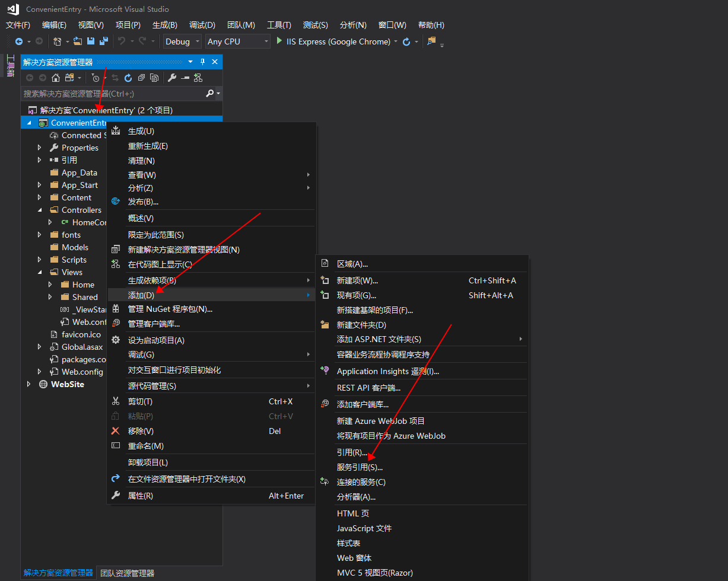Screen dimensions: 728x581
Task: Select the Models folder in the tree
Action: 75,247
